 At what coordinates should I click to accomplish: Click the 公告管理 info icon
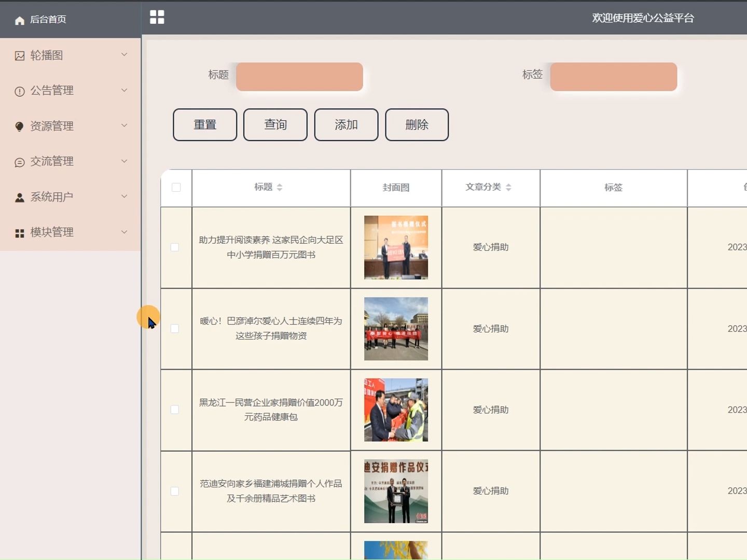pos(20,91)
